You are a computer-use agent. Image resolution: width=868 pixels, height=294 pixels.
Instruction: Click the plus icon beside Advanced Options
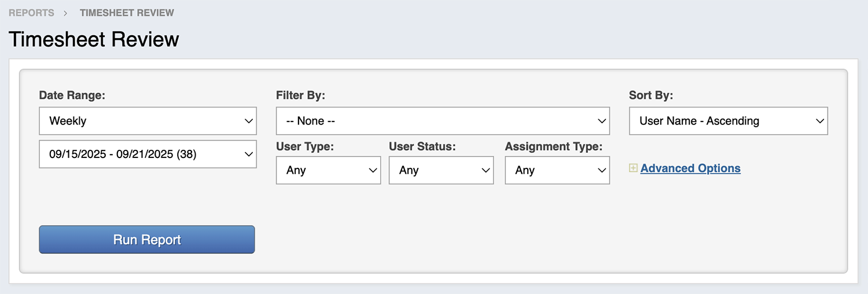click(633, 168)
